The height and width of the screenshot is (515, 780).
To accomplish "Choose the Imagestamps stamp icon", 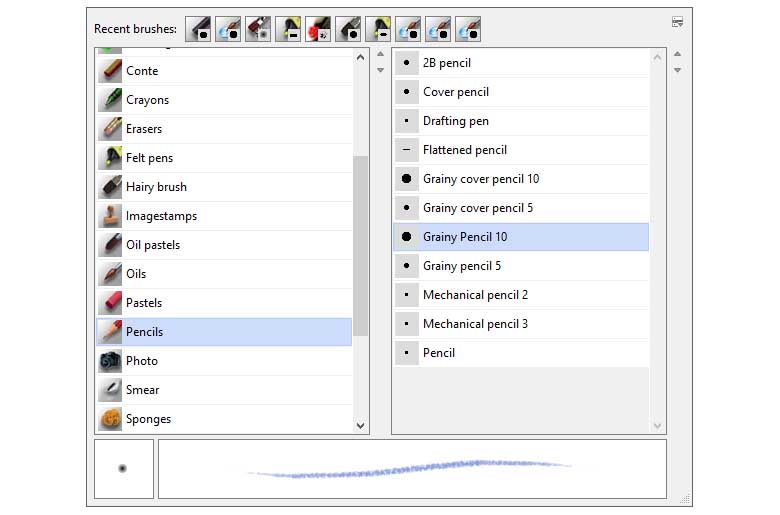I will point(110,216).
